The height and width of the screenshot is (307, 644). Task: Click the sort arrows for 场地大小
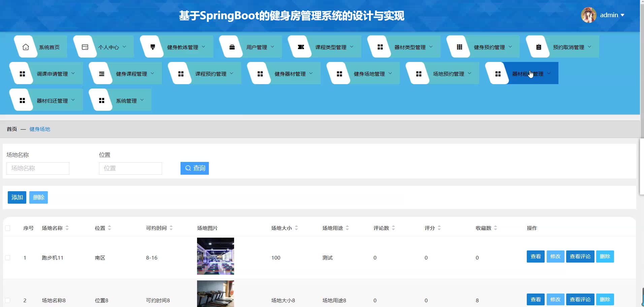[296, 228]
